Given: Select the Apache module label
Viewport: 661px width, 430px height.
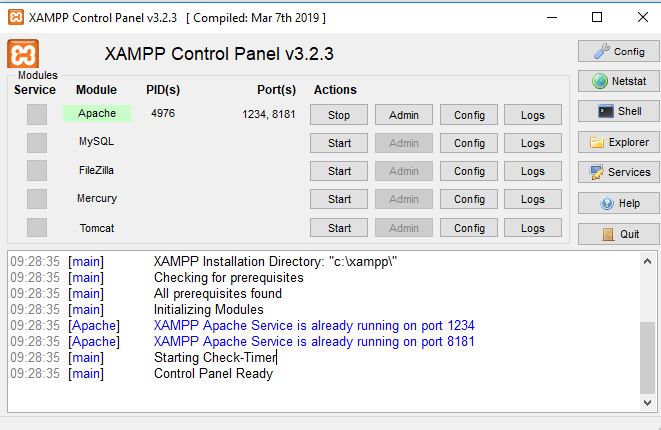Looking at the screenshot, I should click(x=97, y=113).
